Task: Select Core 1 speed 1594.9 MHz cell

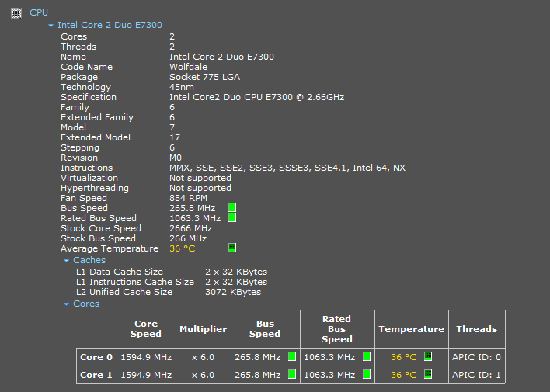Action: 146,375
